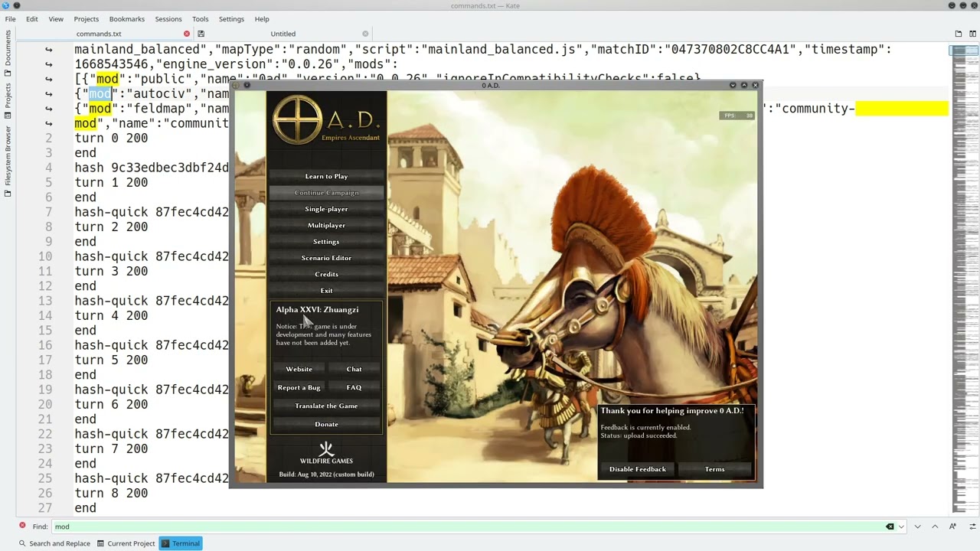Click Disable Feedback button
Screen dimensions: 980x551
tap(637, 469)
